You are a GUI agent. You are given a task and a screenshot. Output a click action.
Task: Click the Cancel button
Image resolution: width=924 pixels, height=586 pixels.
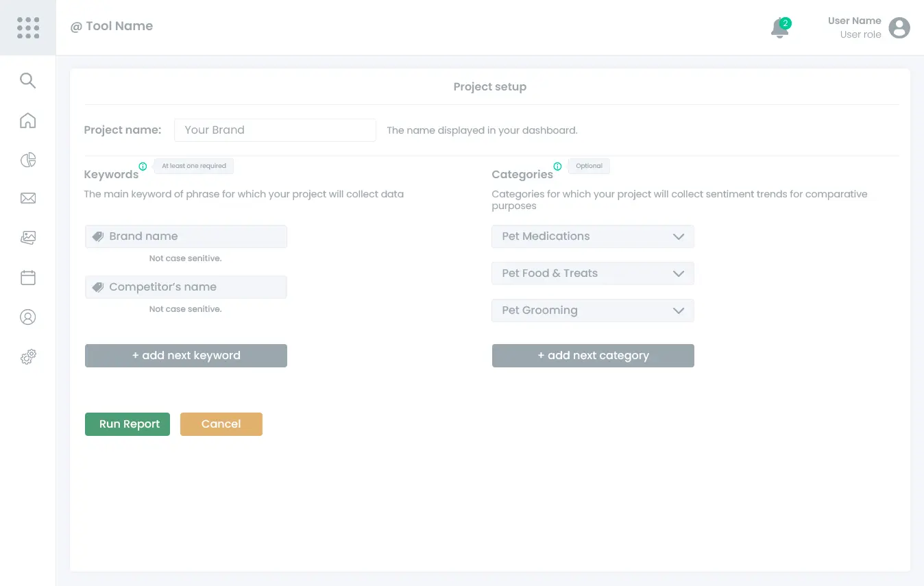[221, 424]
